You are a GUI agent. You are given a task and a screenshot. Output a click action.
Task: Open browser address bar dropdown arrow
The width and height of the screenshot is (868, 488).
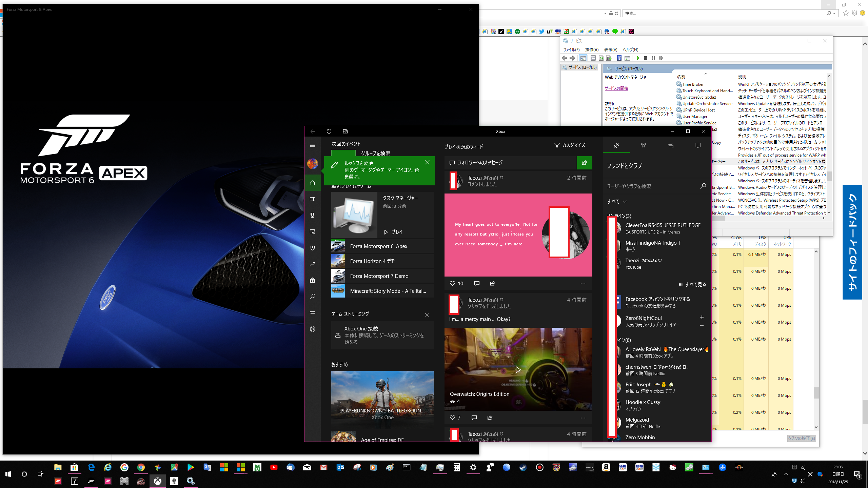pyautogui.click(x=605, y=14)
